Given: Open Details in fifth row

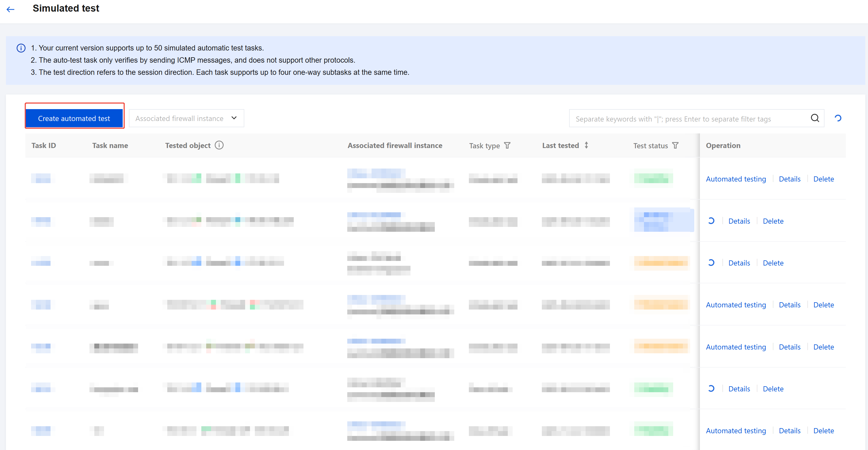Looking at the screenshot, I should tap(789, 347).
